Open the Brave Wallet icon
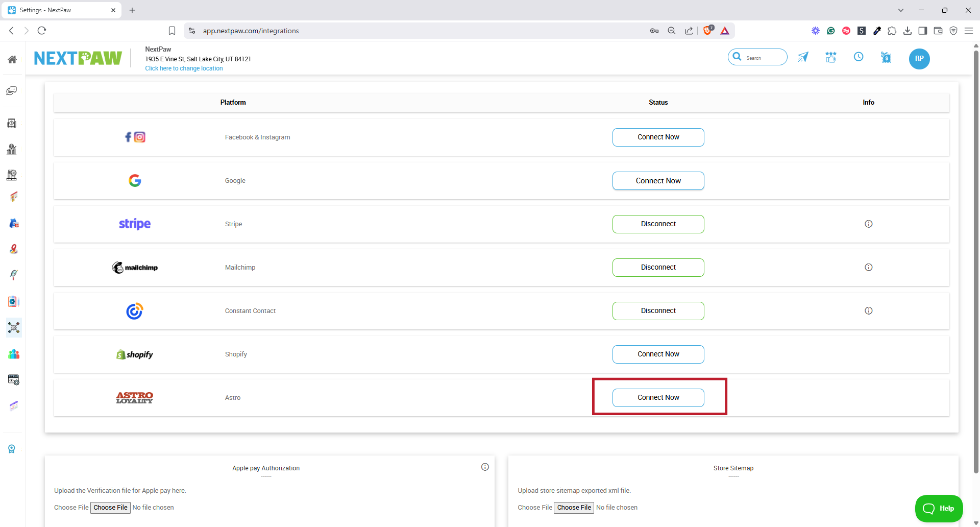Viewport: 980px width, 527px height. tap(938, 31)
